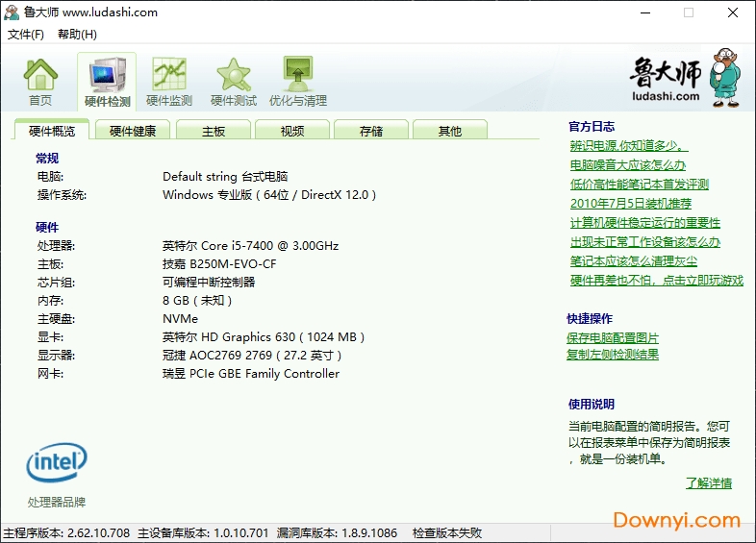The width and height of the screenshot is (756, 543).
Task: Open link 笔记本应该怎么清理灰尘
Action: pos(634,261)
